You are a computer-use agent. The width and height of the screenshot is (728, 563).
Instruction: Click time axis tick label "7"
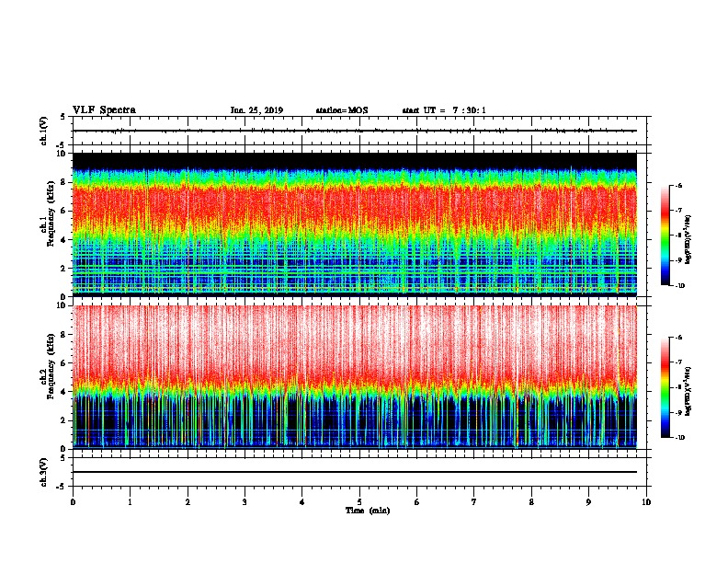474,502
